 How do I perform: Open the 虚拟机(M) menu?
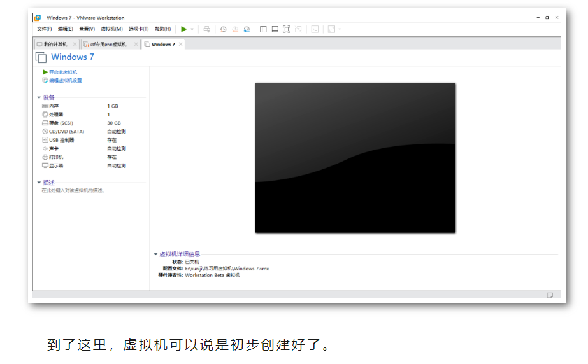[x=111, y=29]
